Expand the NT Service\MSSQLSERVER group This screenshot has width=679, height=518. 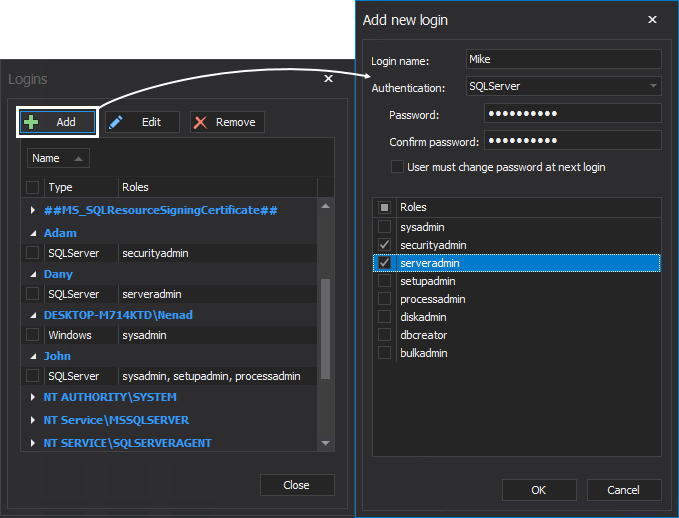coord(32,420)
